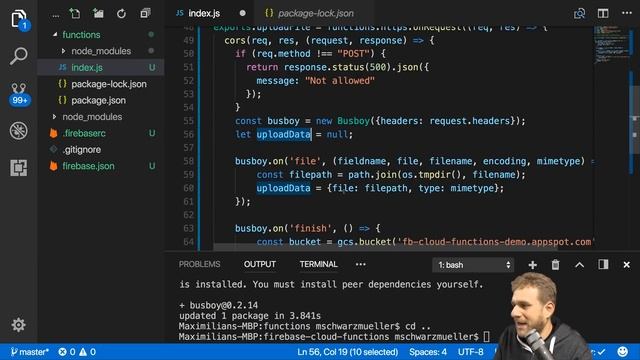Open the Debug view in activity bar
The height and width of the screenshot is (360, 640).
[x=19, y=131]
